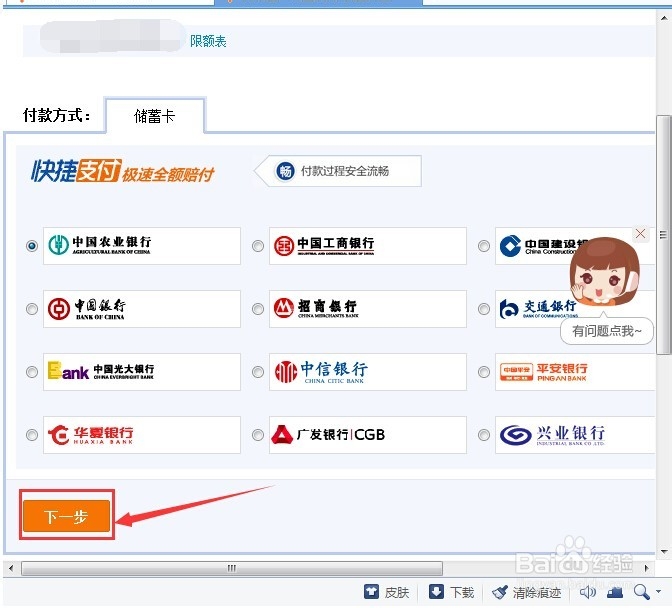The width and height of the screenshot is (672, 608).
Task: Switch to the 储蓄卡 savings card tab
Action: coord(155,116)
